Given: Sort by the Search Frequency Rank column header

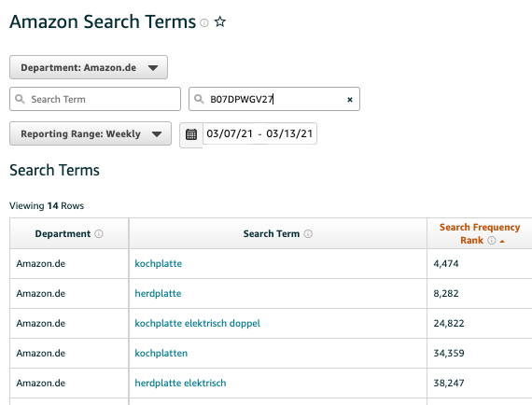Looking at the screenshot, I should (480, 233).
